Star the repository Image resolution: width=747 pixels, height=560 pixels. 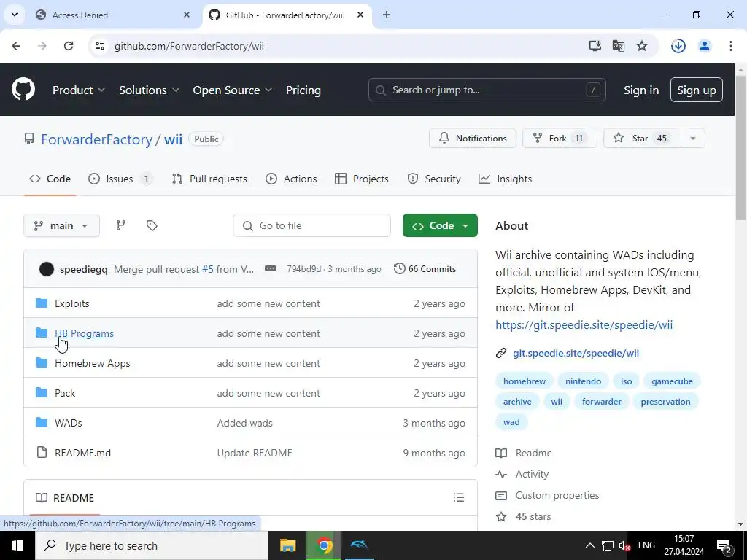[642, 138]
